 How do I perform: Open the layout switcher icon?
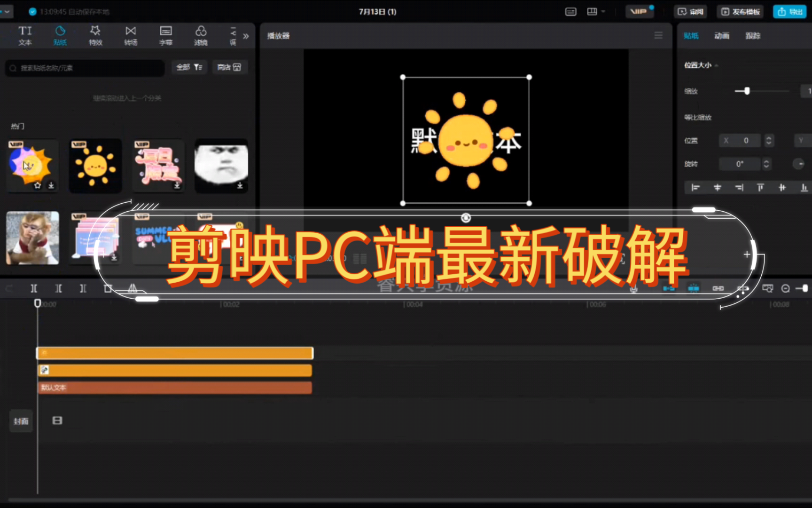pyautogui.click(x=592, y=12)
